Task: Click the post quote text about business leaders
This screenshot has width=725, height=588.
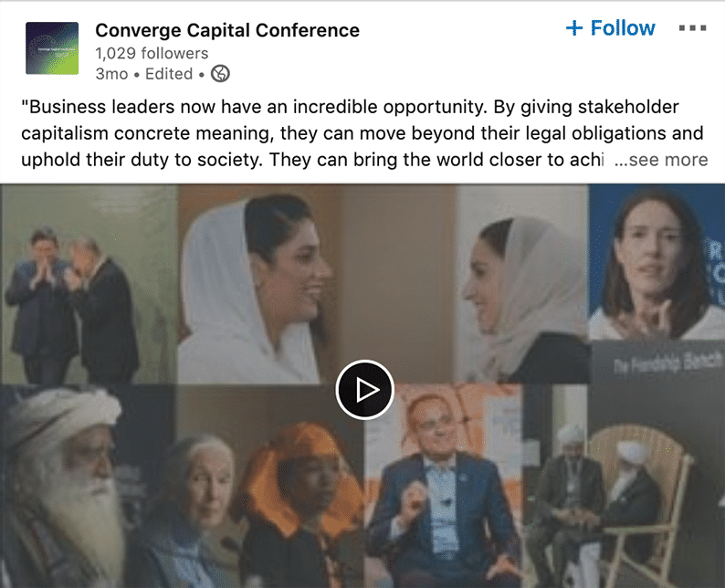Action: click(362, 133)
